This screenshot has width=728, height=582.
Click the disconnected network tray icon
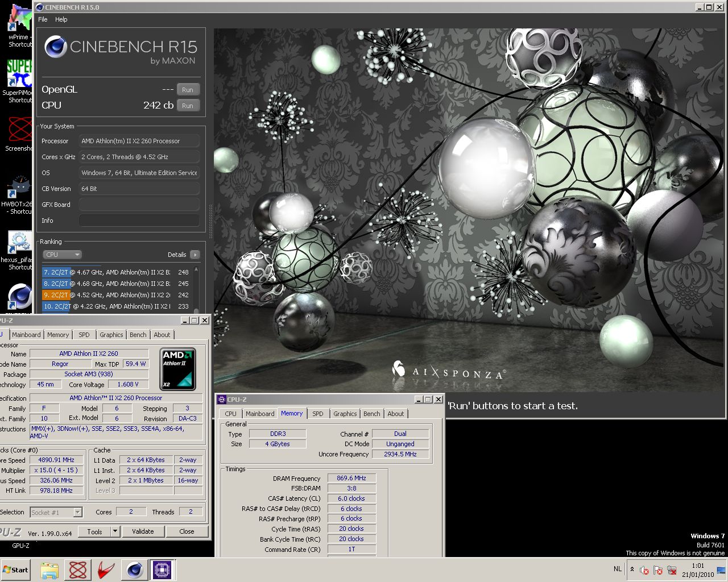click(x=672, y=570)
